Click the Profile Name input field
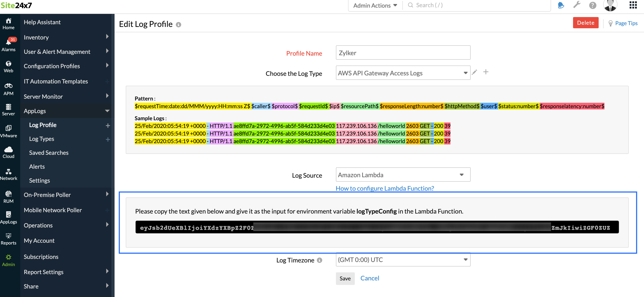This screenshot has height=297, width=644. pyautogui.click(x=403, y=52)
